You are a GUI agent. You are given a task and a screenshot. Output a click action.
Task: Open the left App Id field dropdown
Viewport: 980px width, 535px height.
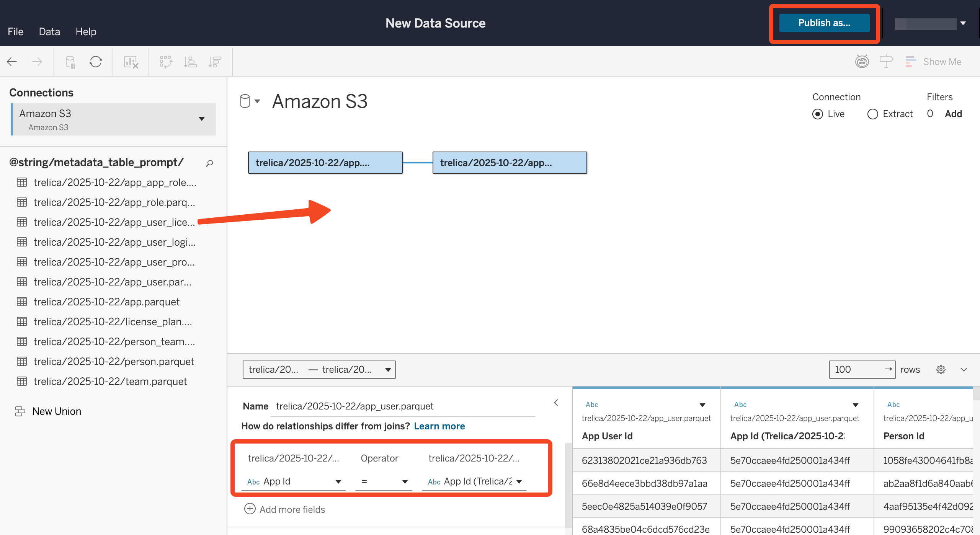338,481
